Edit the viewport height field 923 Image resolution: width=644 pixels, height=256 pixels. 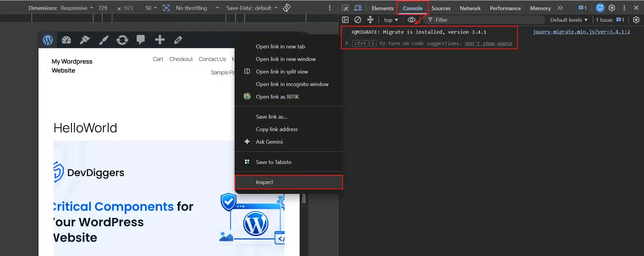click(129, 8)
